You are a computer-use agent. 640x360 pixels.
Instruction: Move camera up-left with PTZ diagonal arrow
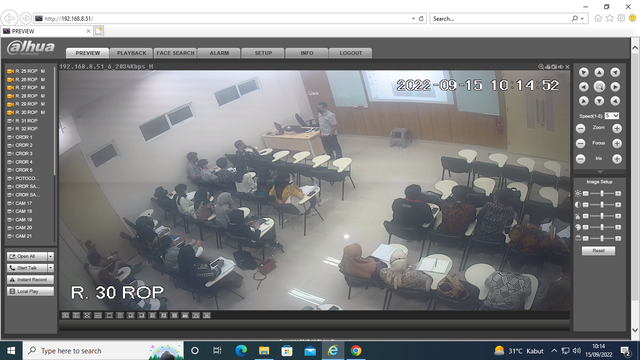pos(584,72)
